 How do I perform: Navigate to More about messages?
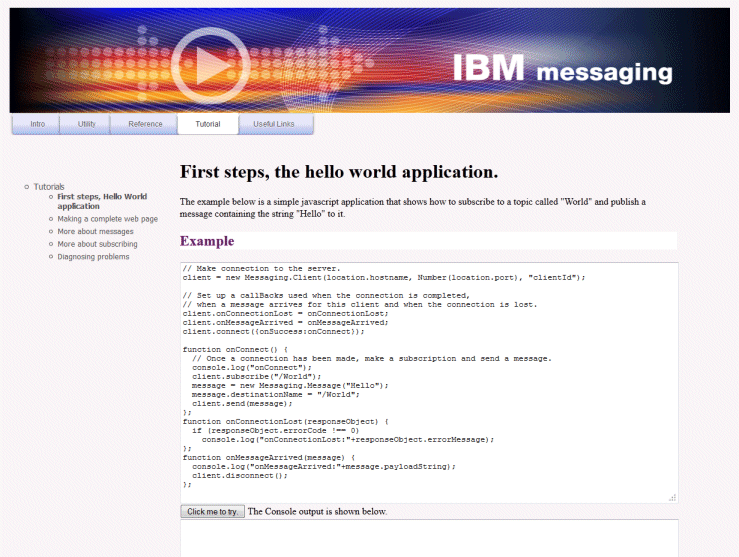click(95, 231)
